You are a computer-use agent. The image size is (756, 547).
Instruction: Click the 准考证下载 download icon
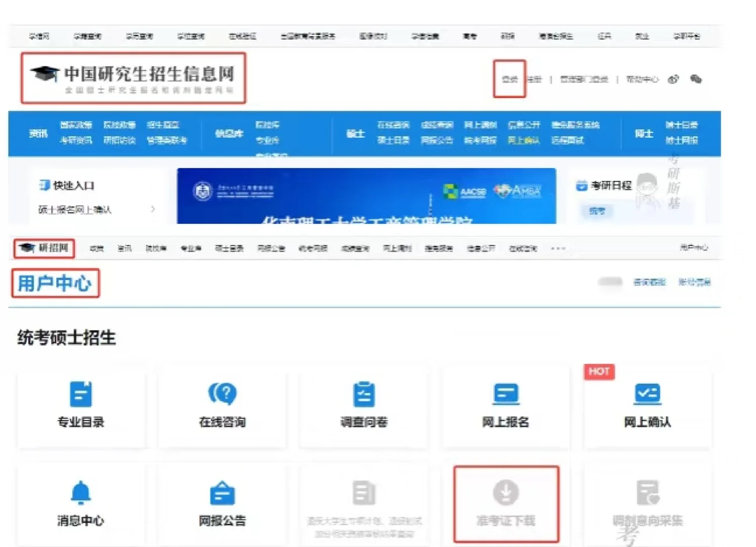[x=506, y=491]
